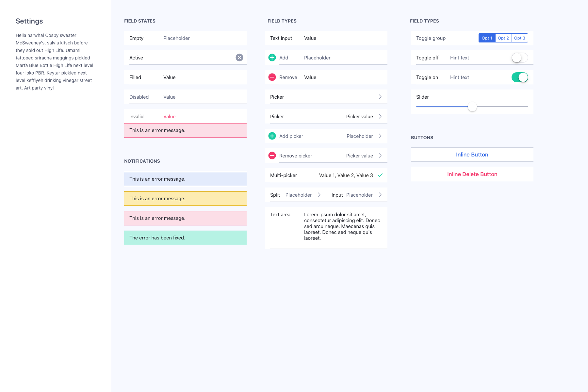Expand the Picker with Picker value chevron
The width and height of the screenshot is (588, 392).
click(x=380, y=116)
